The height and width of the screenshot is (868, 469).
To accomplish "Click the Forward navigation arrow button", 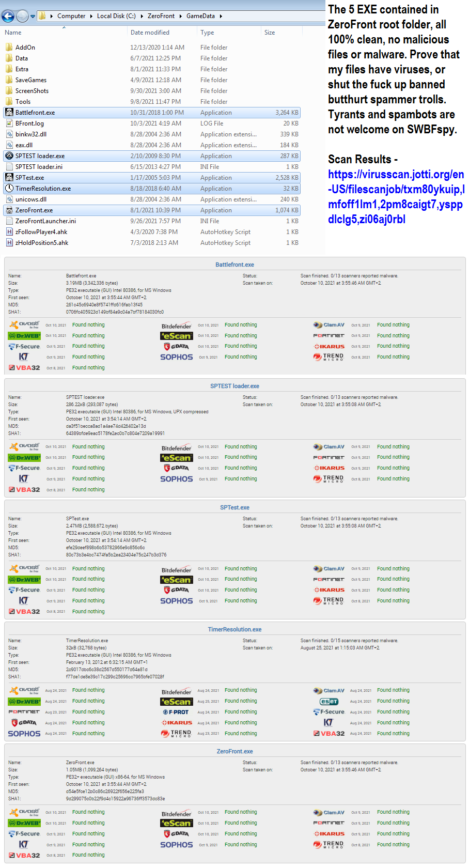I will click(x=22, y=16).
